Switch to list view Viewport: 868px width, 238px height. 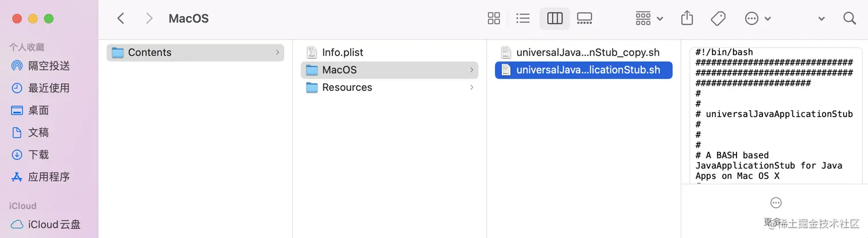pyautogui.click(x=523, y=18)
